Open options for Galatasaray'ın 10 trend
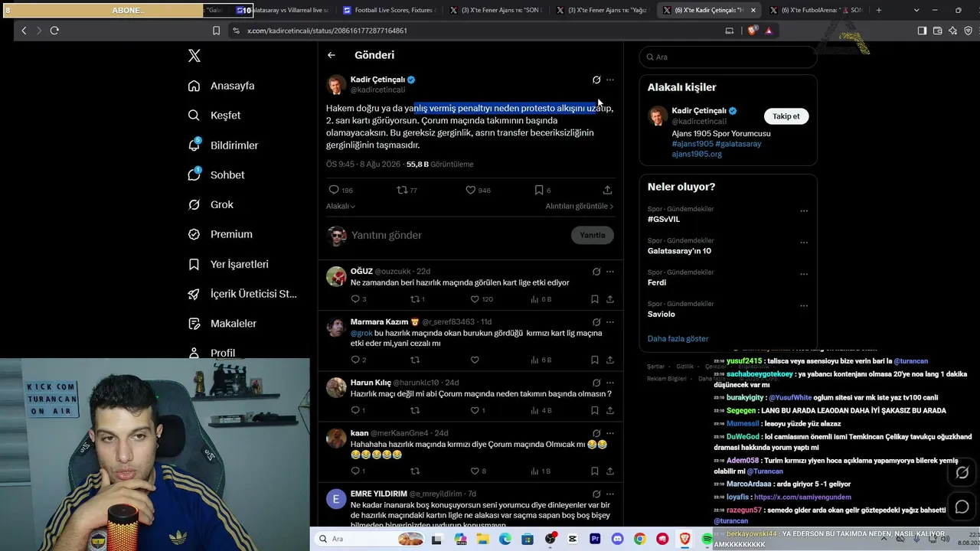This screenshot has height=551, width=980. (804, 243)
